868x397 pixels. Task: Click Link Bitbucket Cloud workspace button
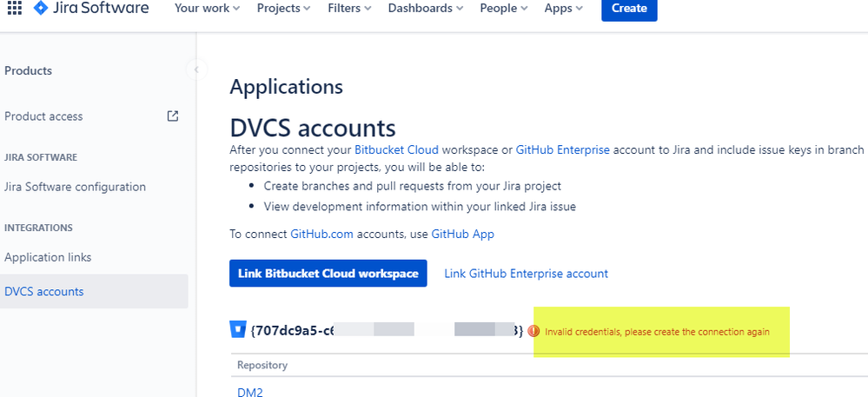coord(328,273)
